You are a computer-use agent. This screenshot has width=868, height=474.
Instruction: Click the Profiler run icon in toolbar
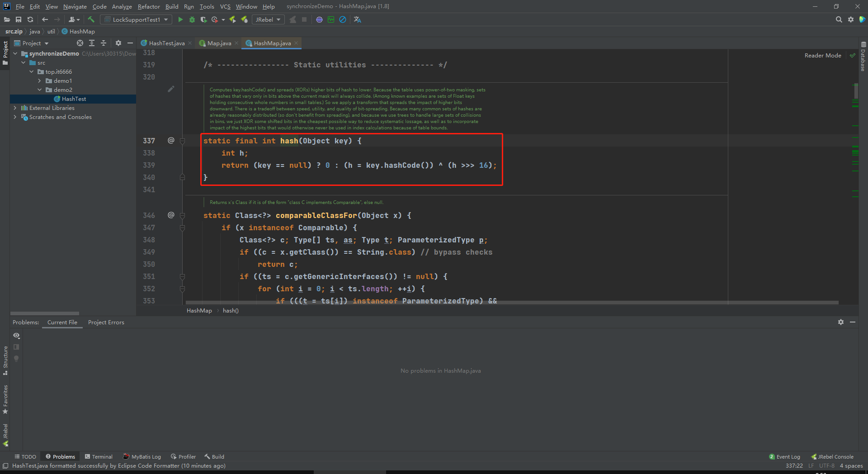click(x=215, y=19)
